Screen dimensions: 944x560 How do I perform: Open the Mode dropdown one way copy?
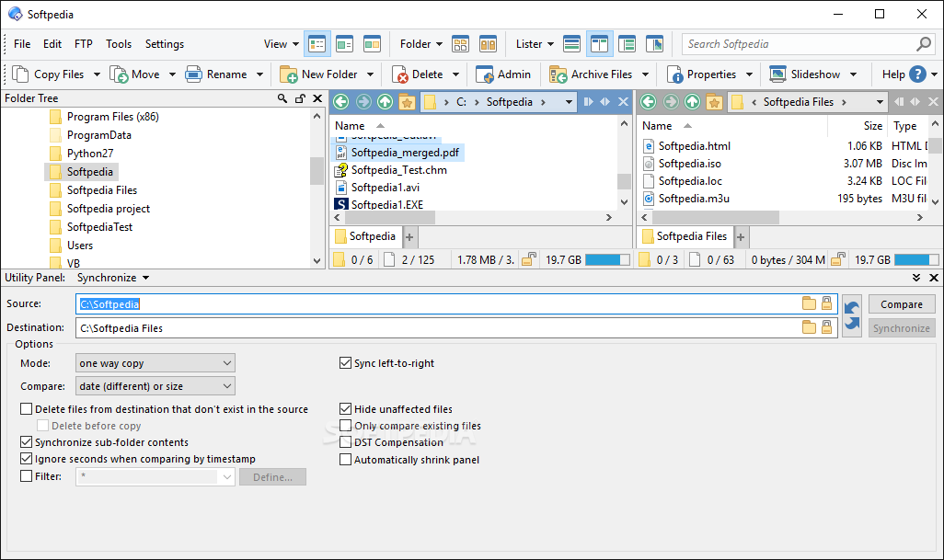[155, 362]
